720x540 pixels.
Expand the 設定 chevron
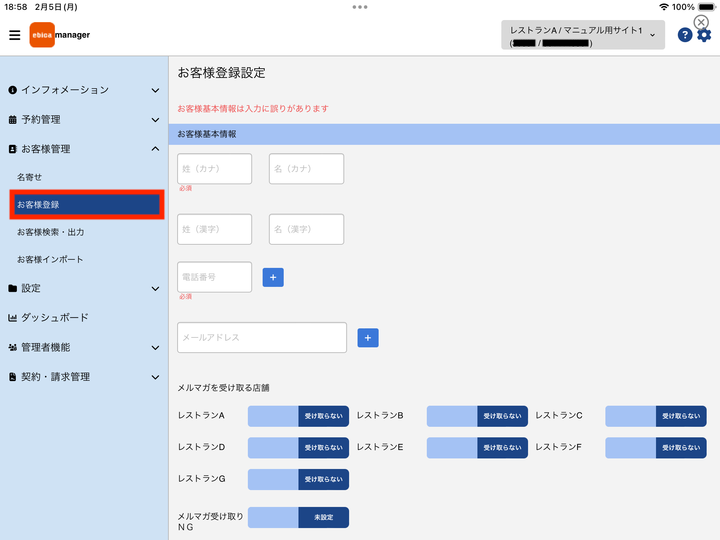155,289
